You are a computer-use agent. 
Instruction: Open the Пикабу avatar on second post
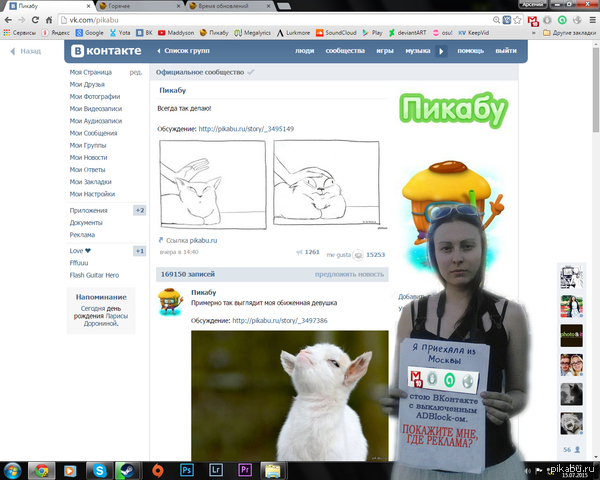tap(170, 302)
